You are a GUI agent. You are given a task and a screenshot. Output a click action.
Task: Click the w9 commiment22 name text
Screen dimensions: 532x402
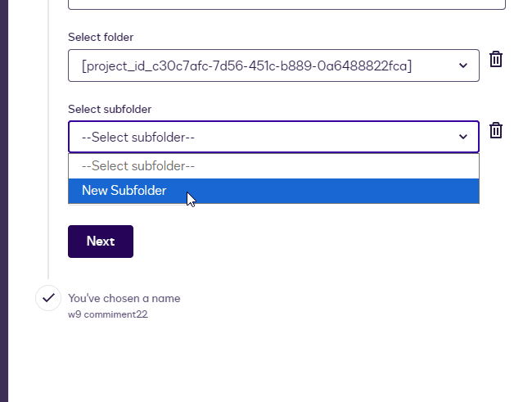pos(107,314)
